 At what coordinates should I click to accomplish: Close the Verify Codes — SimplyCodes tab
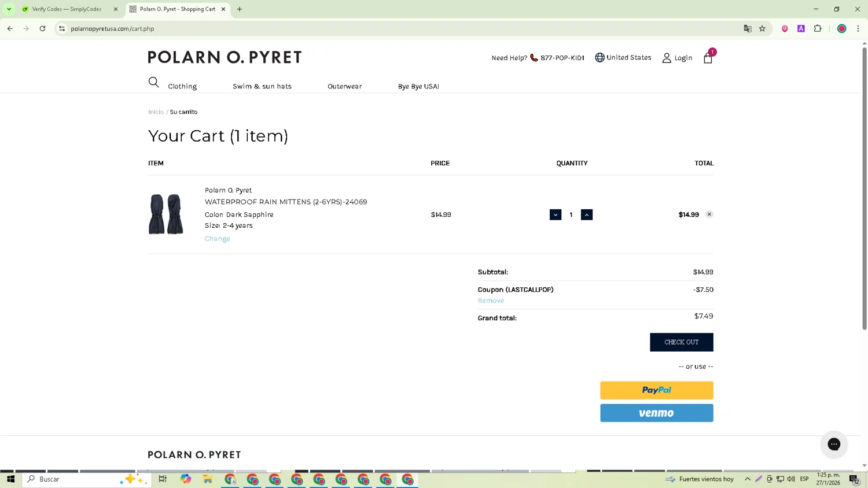coord(116,9)
